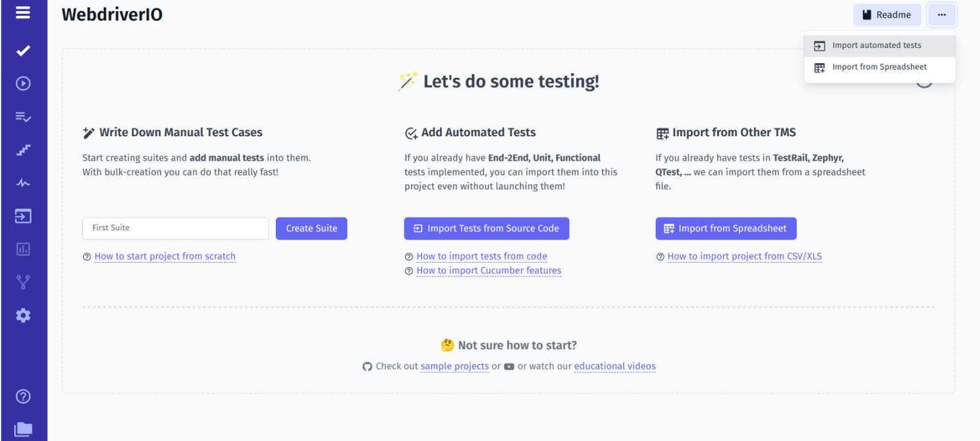Open help using the question mark icon
The width and height of the screenshot is (980, 441).
(x=23, y=396)
